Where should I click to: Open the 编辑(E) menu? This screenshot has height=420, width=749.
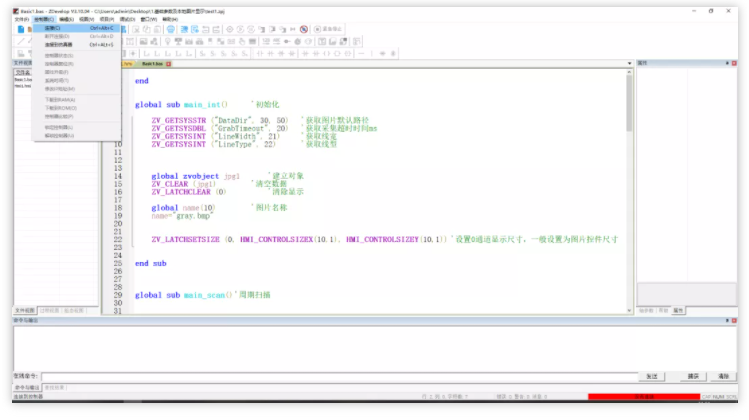coord(66,19)
